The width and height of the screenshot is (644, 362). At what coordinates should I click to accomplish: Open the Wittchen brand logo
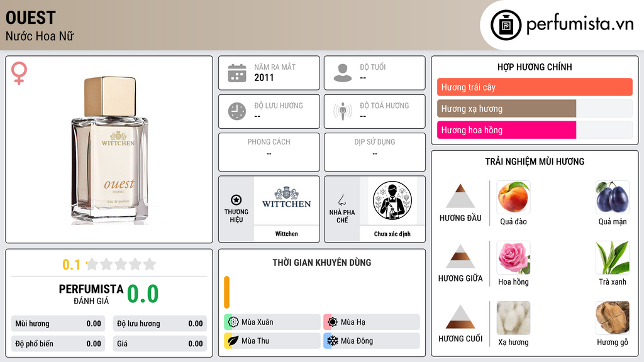(x=287, y=198)
